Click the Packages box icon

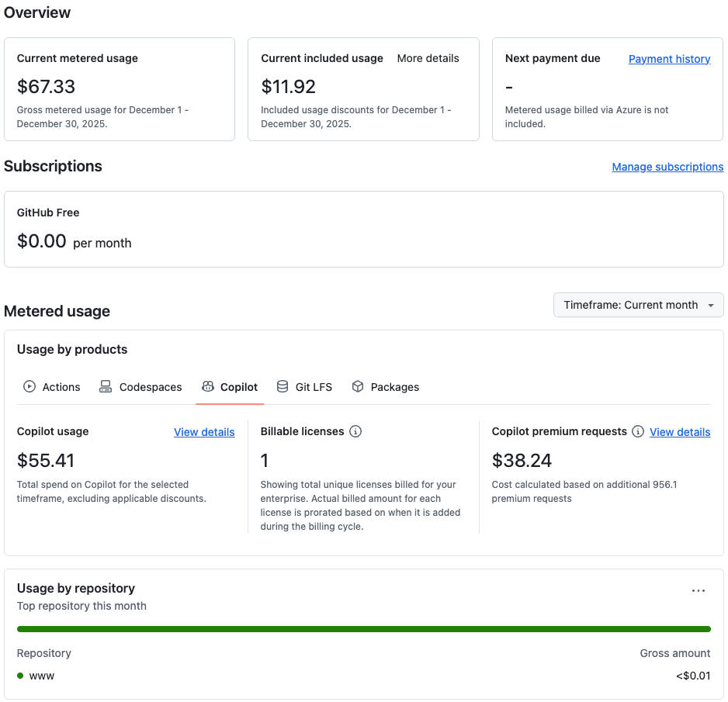point(358,386)
